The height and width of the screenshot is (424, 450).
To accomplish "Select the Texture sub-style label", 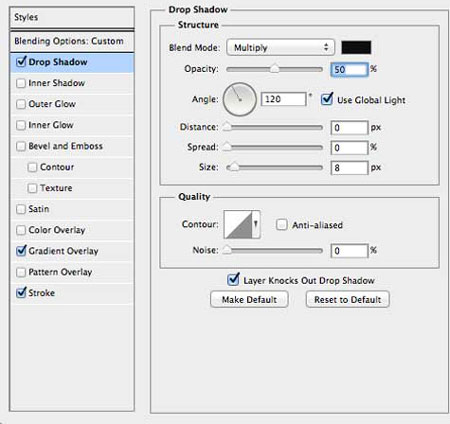I will coord(56,188).
